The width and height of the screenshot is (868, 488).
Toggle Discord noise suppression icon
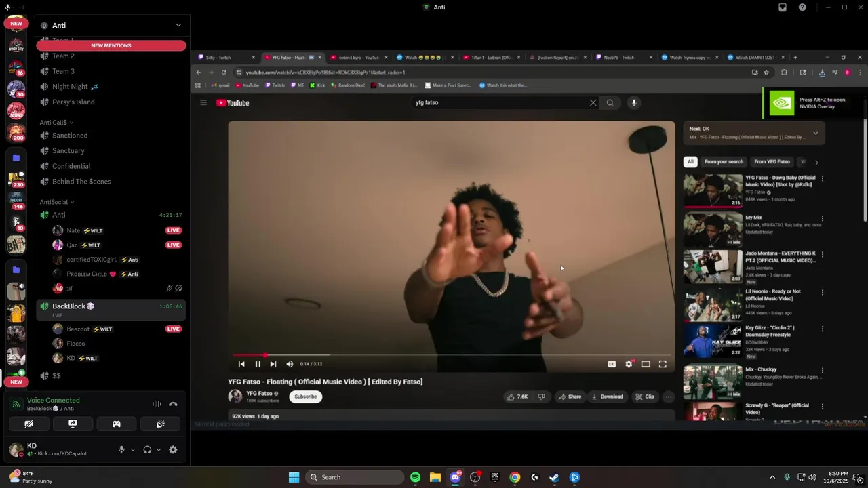pyautogui.click(x=157, y=404)
